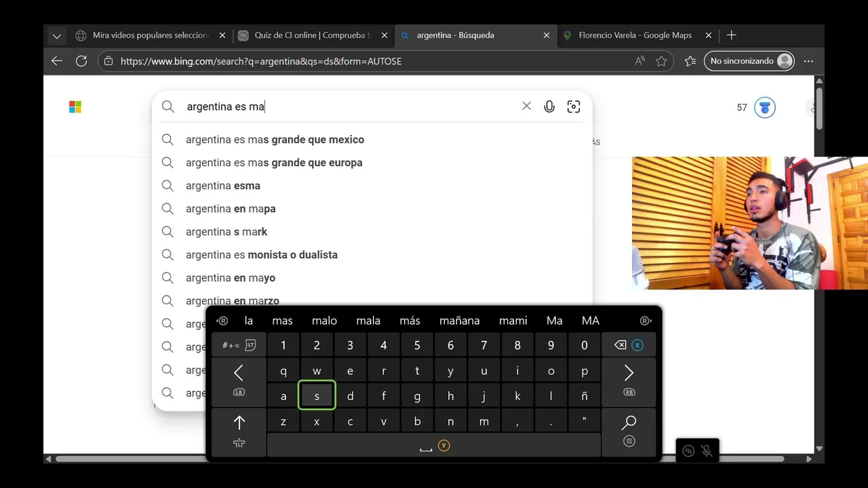Move cursor left with LB arrow key
The height and width of the screenshot is (488, 868).
(x=239, y=382)
